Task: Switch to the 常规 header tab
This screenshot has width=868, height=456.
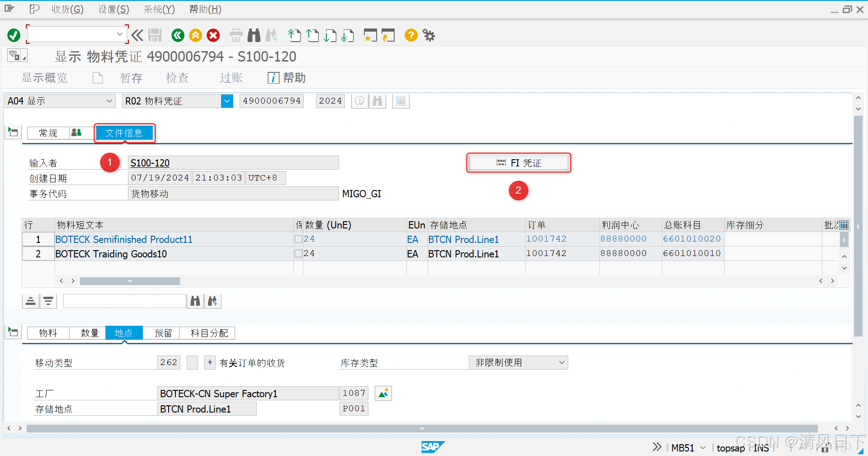Action: 48,133
